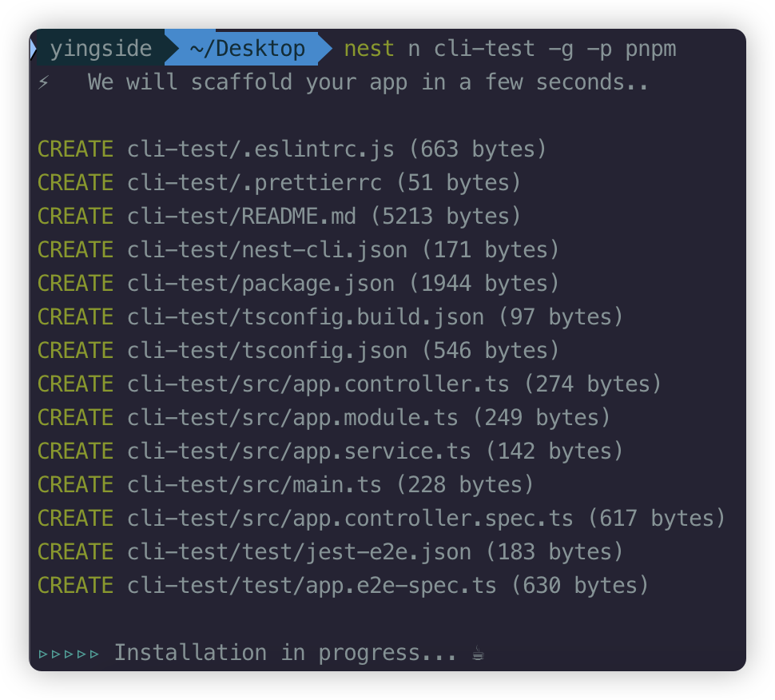Image resolution: width=775 pixels, height=700 pixels.
Task: Click the cli-test/nest-cli.json path
Action: coord(267,250)
